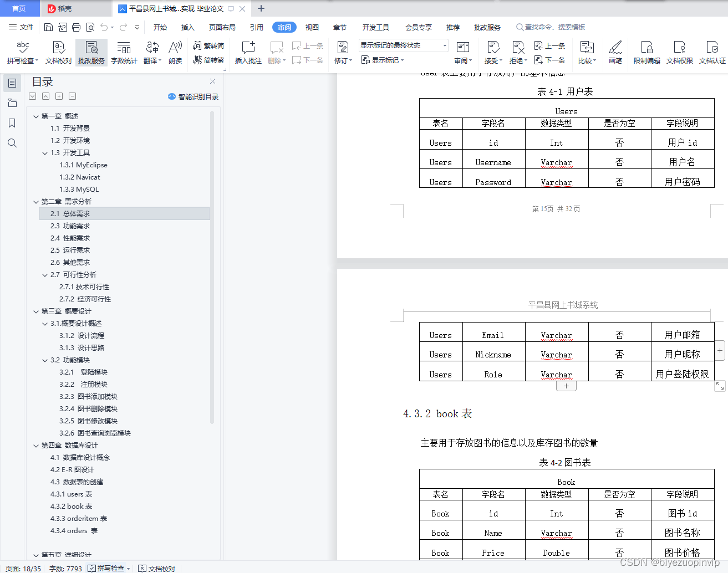Open the 拒绝 dropdown

(518, 61)
